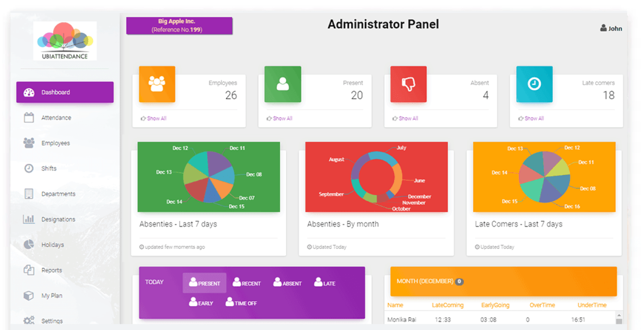Click the red Absent thumbs-down icon
Screen dimensions: 644x330
coord(408,84)
